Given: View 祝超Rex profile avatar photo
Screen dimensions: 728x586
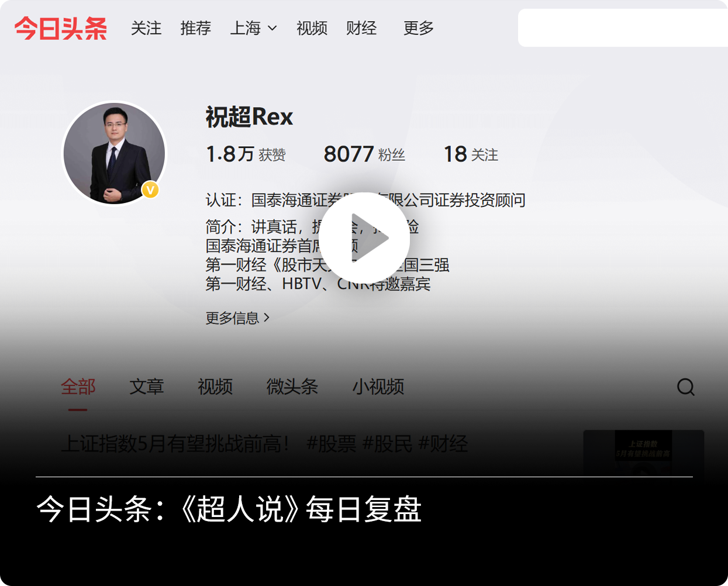Looking at the screenshot, I should [115, 153].
